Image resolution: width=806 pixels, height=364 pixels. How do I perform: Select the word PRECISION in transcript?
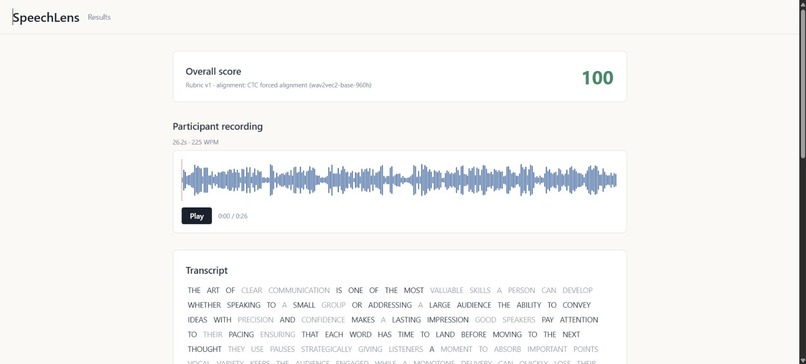click(x=255, y=320)
